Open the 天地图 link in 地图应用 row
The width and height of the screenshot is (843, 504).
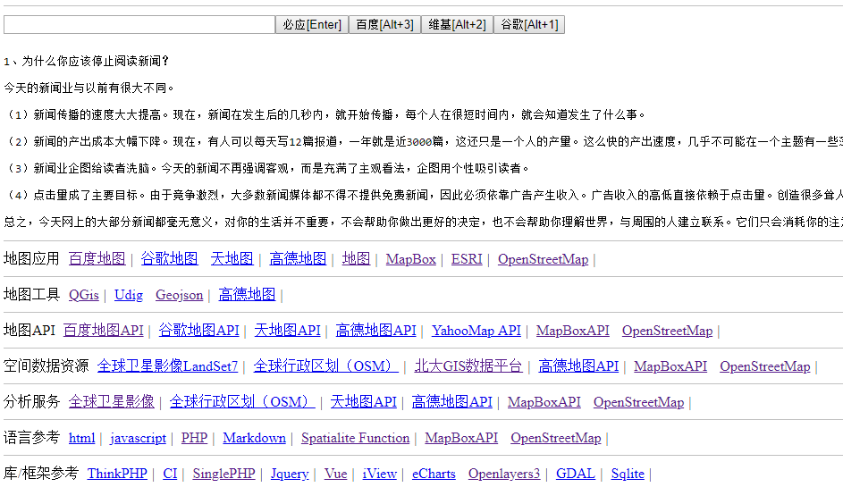232,259
